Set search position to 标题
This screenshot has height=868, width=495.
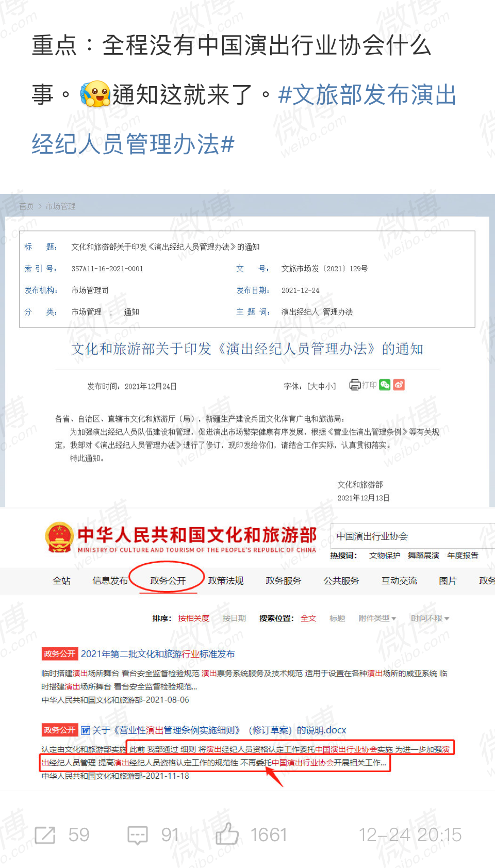click(337, 618)
